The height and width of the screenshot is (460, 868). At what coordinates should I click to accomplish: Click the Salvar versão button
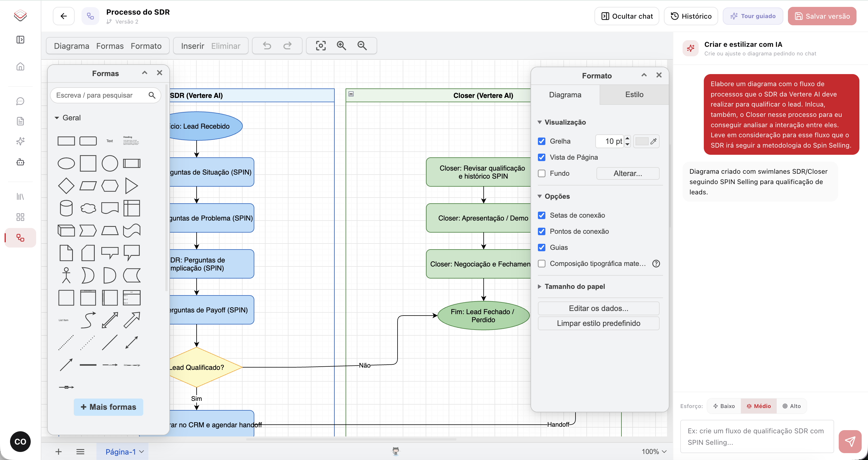tap(822, 16)
